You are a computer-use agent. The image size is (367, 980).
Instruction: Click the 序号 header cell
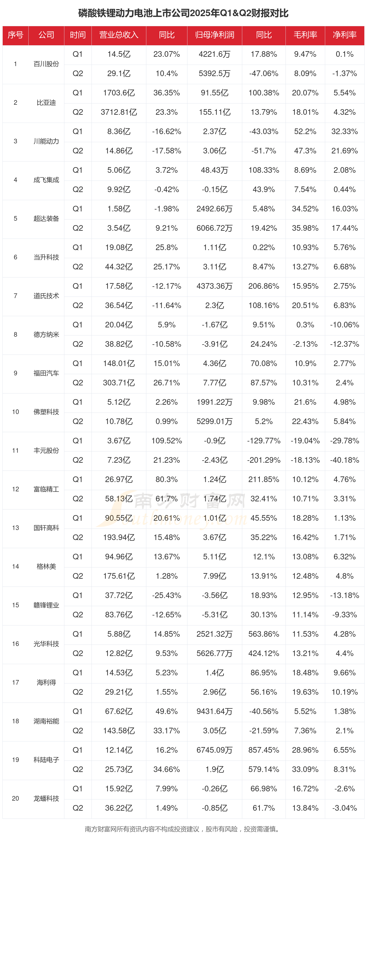click(16, 35)
